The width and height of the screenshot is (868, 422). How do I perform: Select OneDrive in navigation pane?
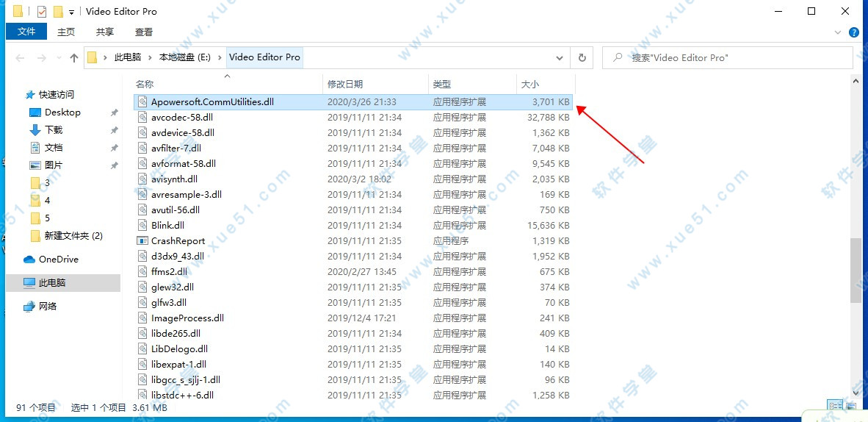click(x=58, y=260)
